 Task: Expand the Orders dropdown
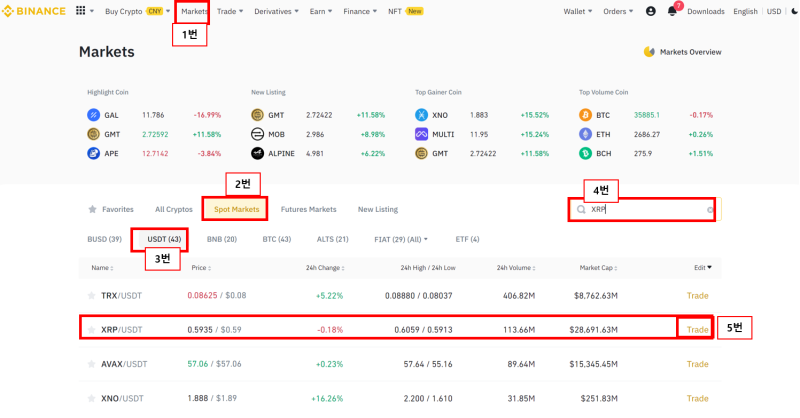(618, 11)
